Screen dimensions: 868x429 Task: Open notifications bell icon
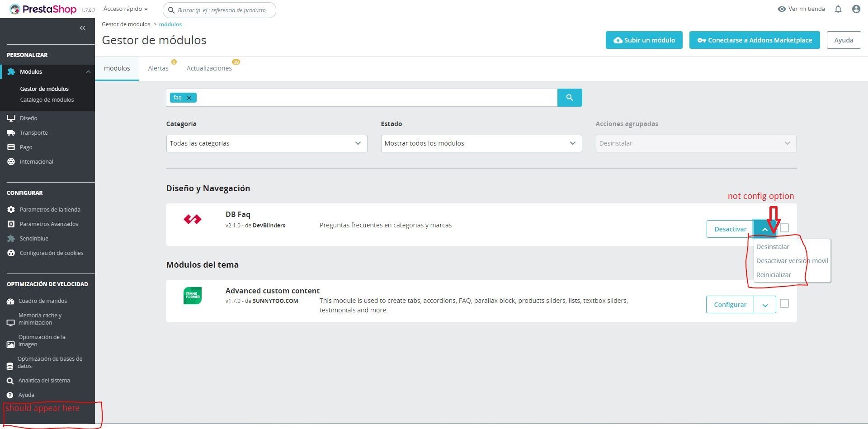(838, 9)
